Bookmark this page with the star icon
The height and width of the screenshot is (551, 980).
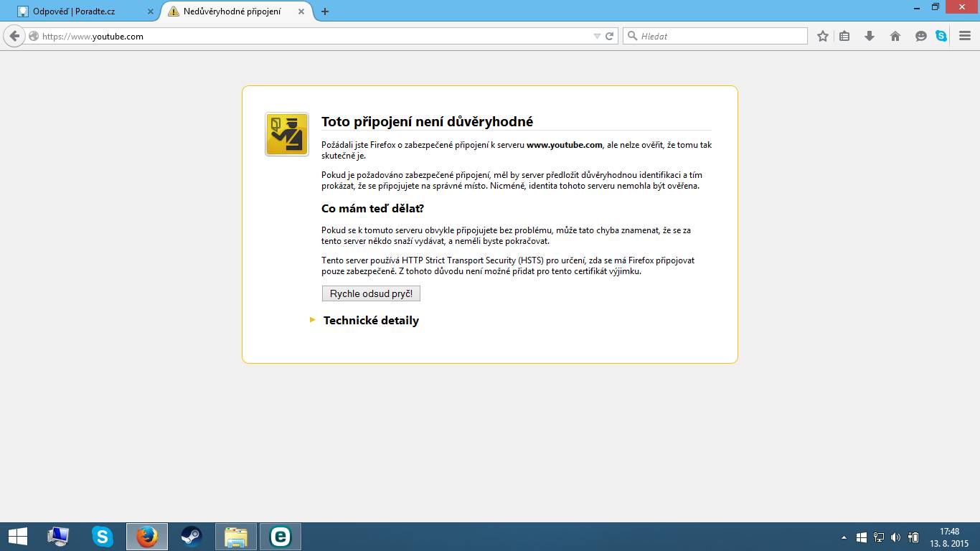[823, 36]
